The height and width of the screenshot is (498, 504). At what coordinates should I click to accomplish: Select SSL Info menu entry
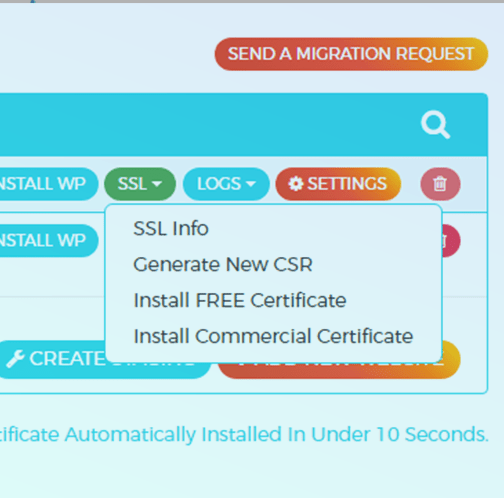[x=171, y=229]
